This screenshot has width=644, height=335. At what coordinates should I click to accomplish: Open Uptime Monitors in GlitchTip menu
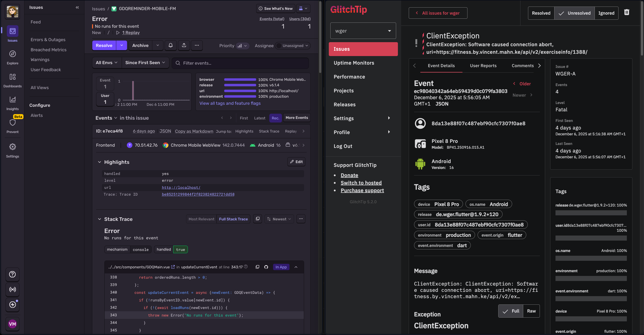tap(354, 63)
